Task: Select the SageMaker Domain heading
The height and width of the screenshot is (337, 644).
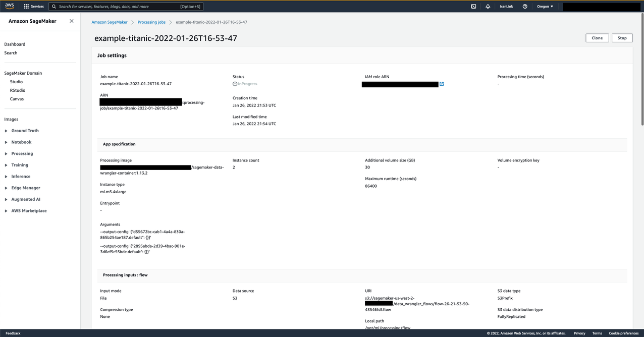Action: (x=23, y=73)
